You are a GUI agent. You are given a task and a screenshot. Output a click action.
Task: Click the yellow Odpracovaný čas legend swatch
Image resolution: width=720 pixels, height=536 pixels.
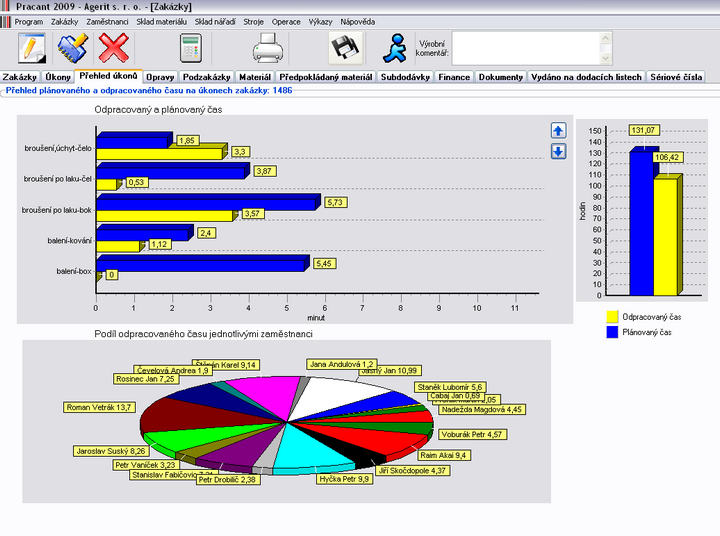612,316
